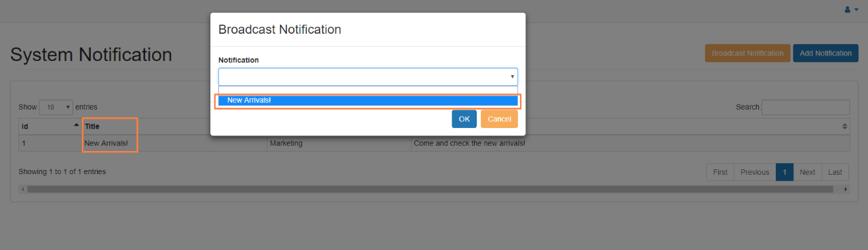Select page 1 in pagination
Image resolution: width=868 pixels, height=250 pixels.
pyautogui.click(x=784, y=172)
